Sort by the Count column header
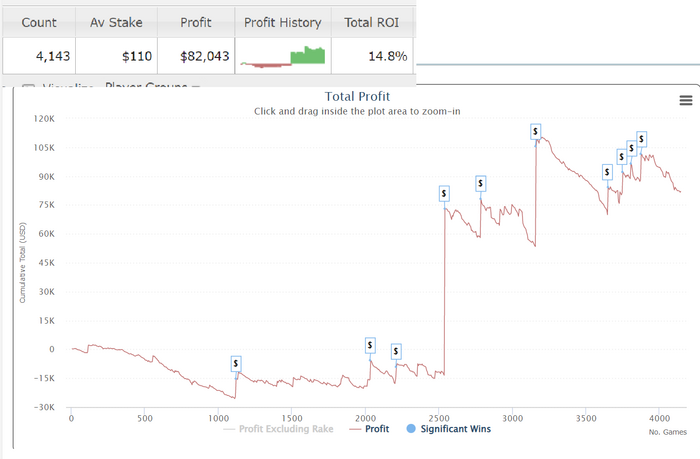 39,22
